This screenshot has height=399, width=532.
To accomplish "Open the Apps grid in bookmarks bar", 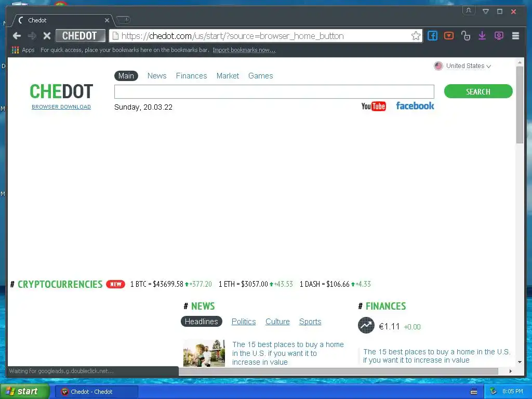I will point(23,50).
